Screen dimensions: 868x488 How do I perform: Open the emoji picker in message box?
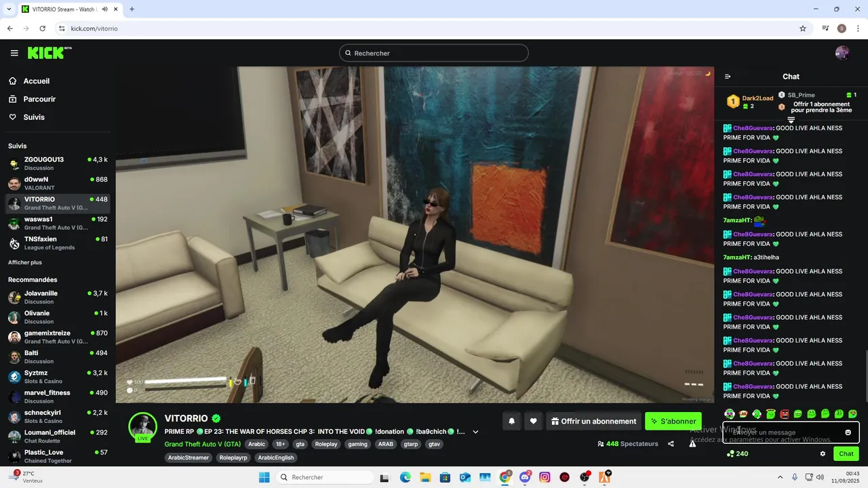click(848, 432)
